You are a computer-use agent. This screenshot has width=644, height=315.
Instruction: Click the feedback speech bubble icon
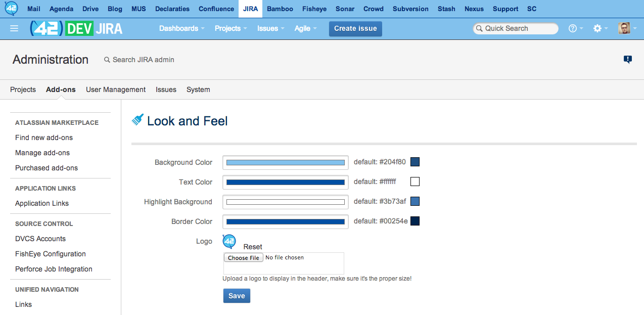(x=628, y=60)
